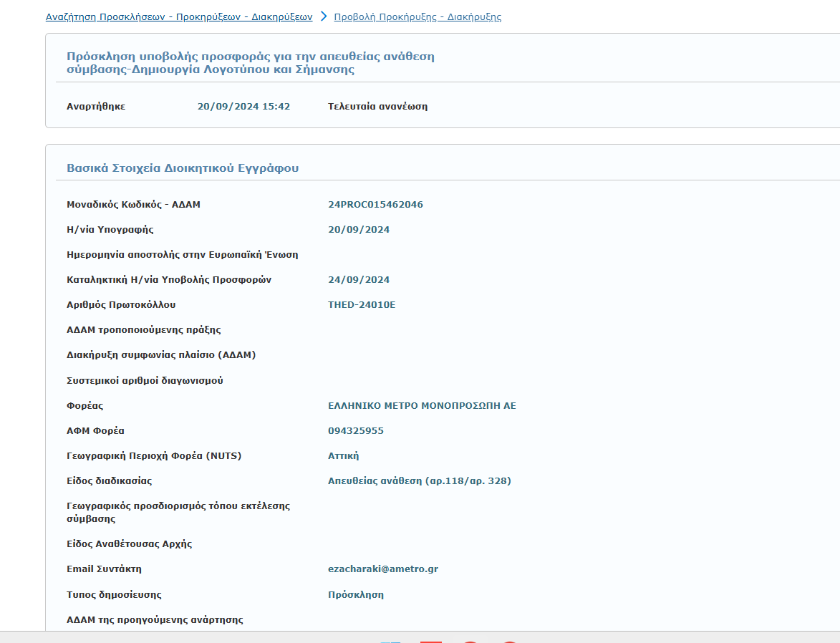Click the 'ΑΔΑΜ τροποποιούμενης πράξης' label
The image size is (840, 643).
coord(143,329)
